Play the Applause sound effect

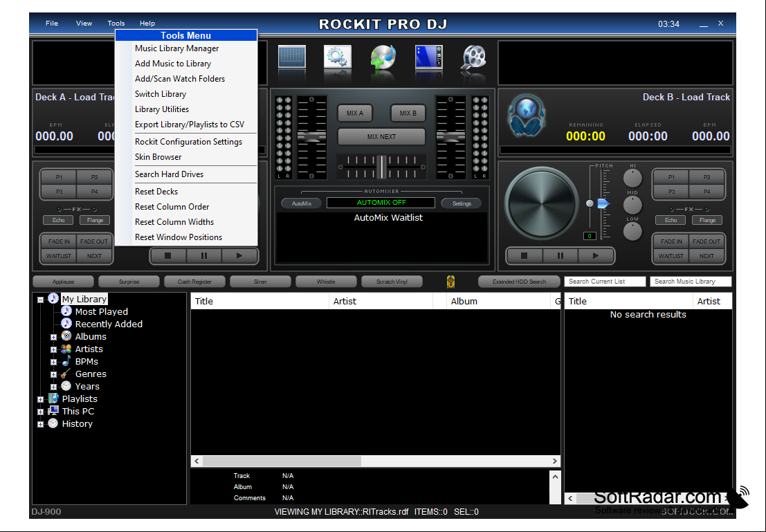point(64,282)
